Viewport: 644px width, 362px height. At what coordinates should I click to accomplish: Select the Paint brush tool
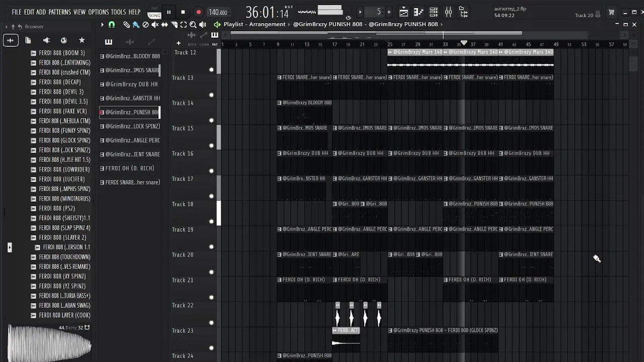tap(136, 24)
